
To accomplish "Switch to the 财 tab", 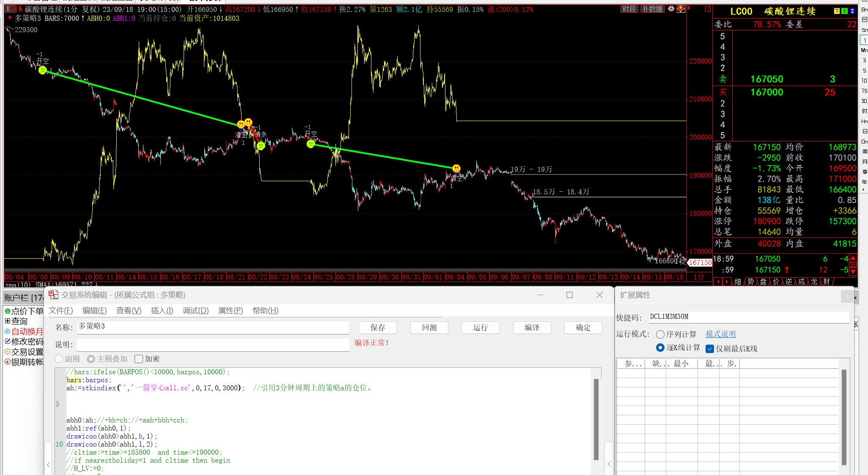I will coord(827,282).
